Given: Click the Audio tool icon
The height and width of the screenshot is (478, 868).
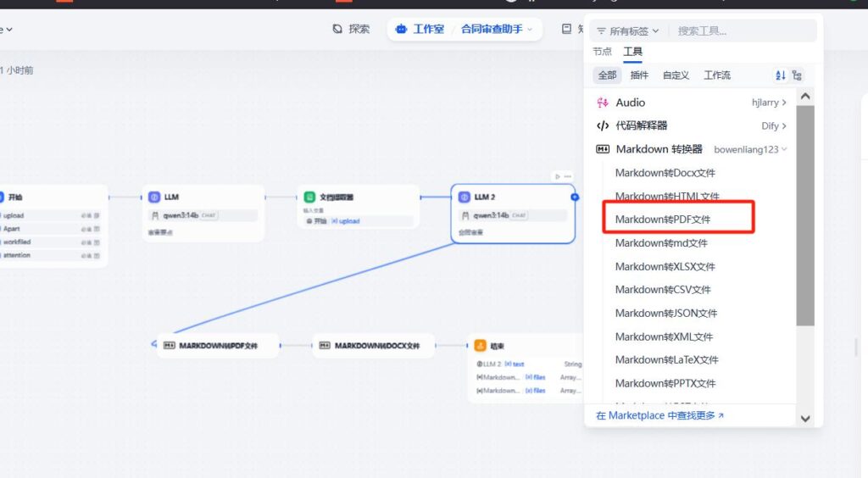Looking at the screenshot, I should click(603, 103).
